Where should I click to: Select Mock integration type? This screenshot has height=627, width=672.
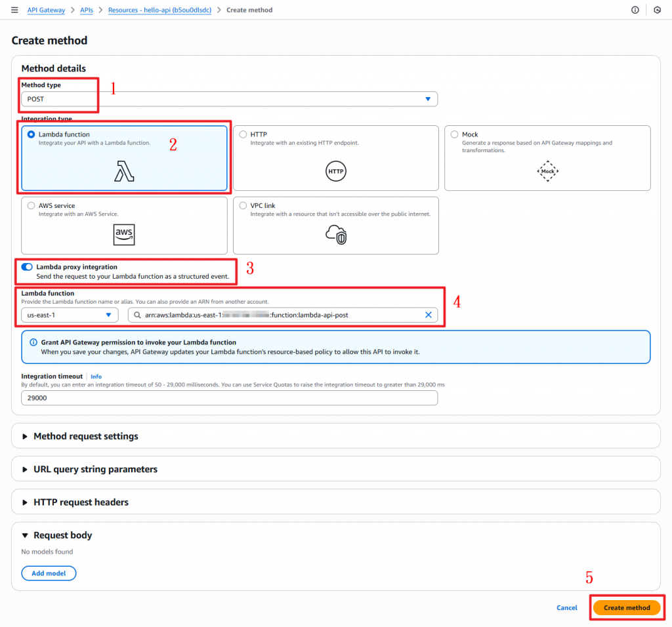point(454,134)
